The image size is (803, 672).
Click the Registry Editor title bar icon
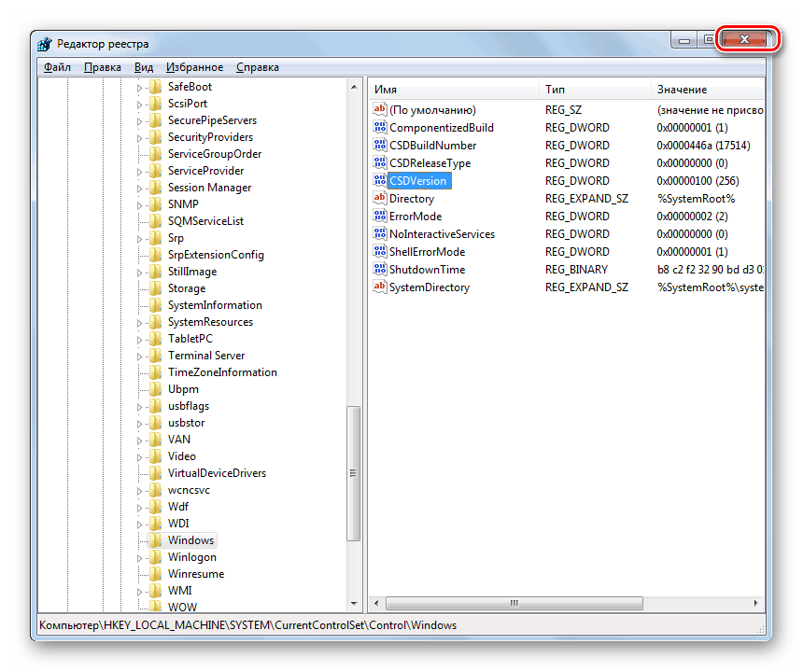(45, 44)
